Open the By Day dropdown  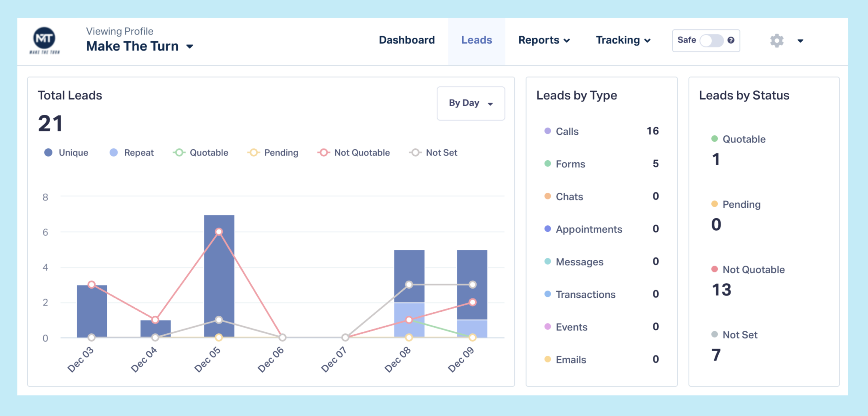pyautogui.click(x=471, y=103)
